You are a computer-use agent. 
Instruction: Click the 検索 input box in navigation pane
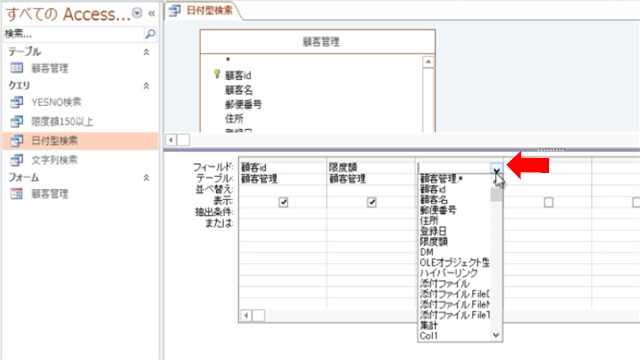74,34
